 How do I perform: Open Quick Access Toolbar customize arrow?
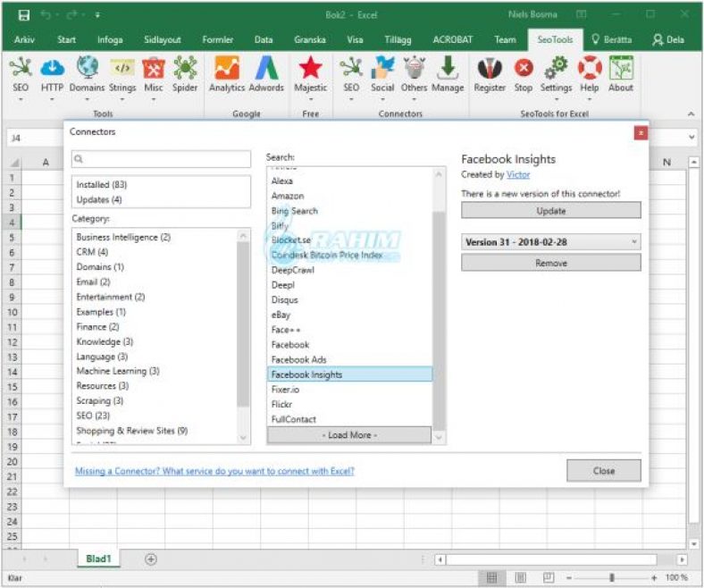(97, 15)
